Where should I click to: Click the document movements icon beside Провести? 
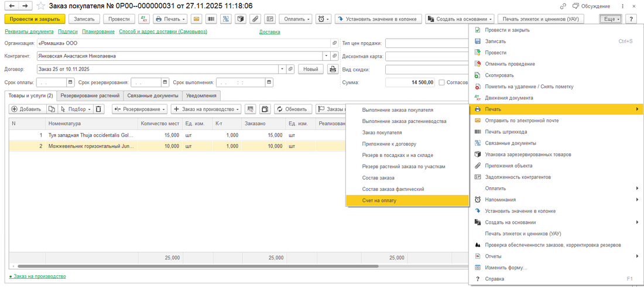143,19
